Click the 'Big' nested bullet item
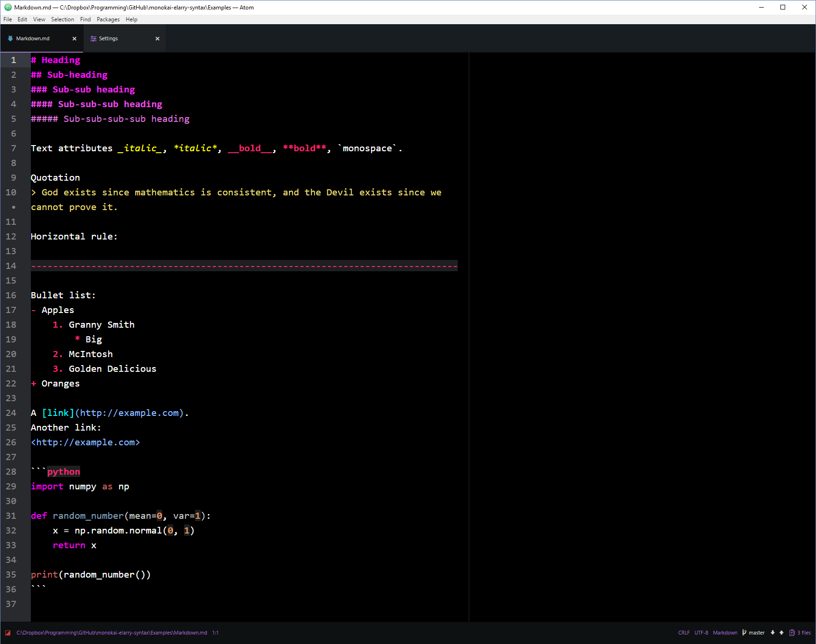 point(94,340)
